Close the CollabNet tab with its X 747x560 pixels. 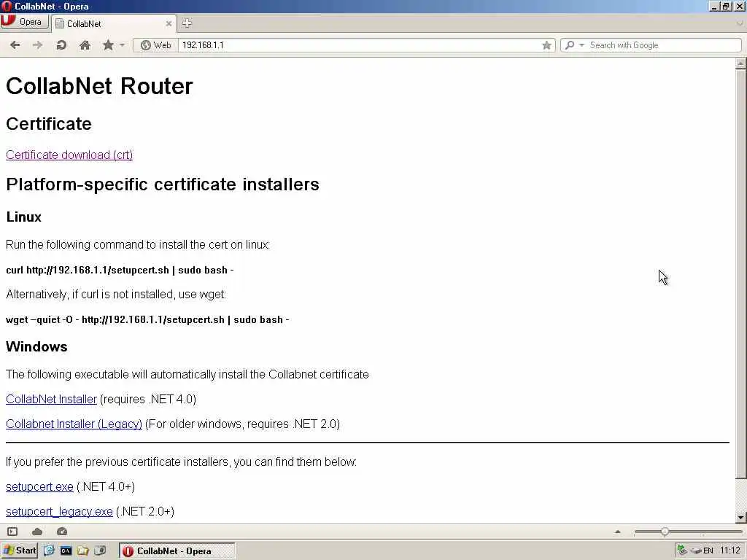coord(169,24)
